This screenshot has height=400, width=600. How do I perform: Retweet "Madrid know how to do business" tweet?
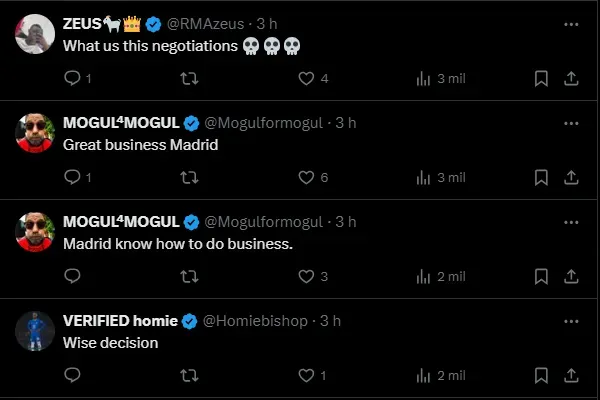coord(188,276)
